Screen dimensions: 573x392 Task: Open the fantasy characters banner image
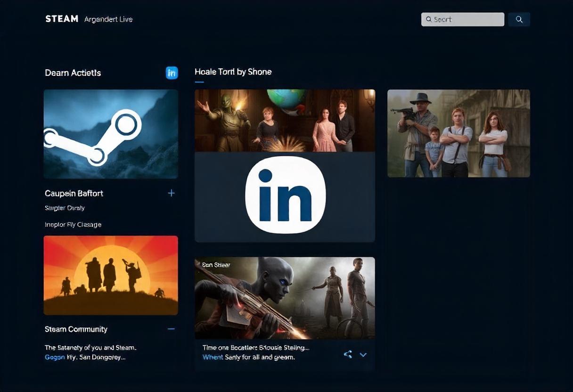tap(285, 121)
